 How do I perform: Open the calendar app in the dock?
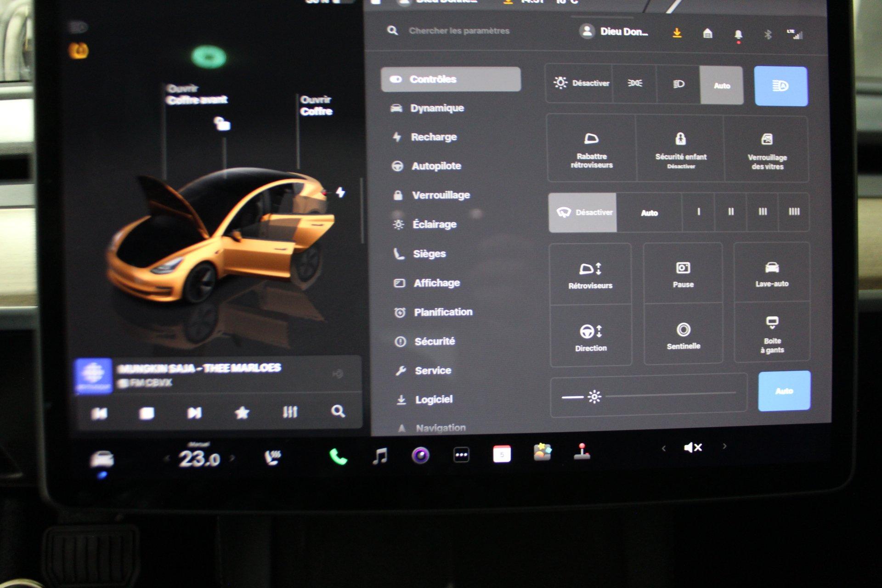click(502, 454)
